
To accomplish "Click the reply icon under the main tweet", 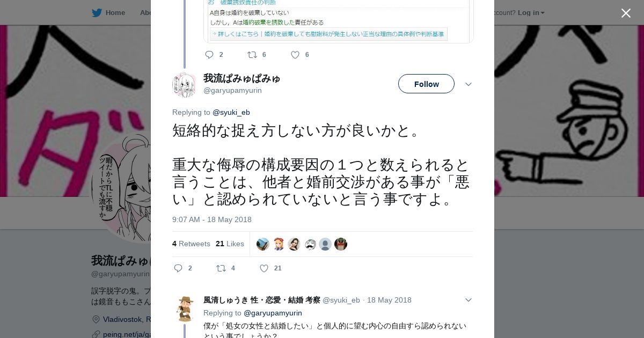I will (178, 268).
